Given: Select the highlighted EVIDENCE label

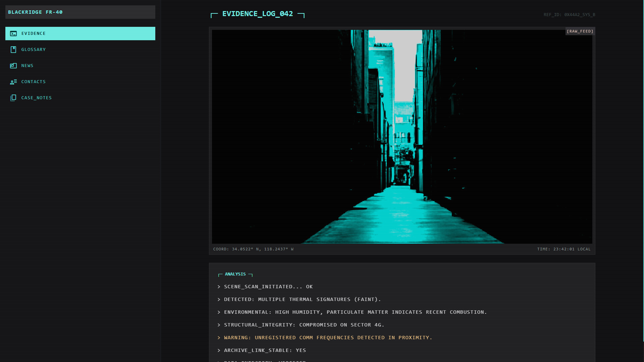Looking at the screenshot, I should [34, 34].
